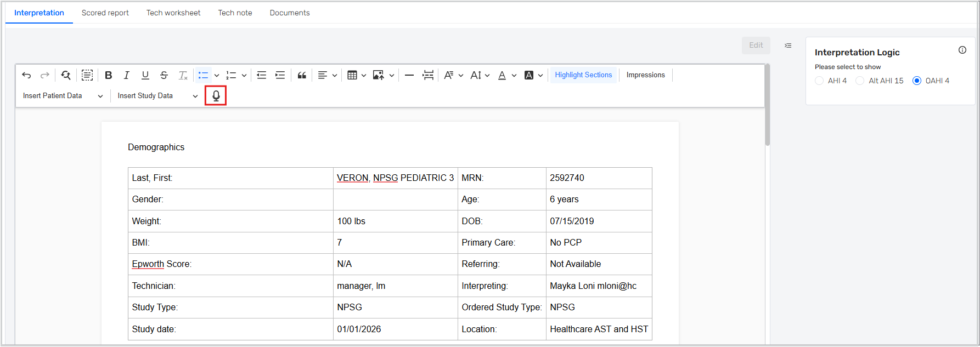Screen dimensions: 980x347
Task: Insert a page break
Action: [x=428, y=75]
